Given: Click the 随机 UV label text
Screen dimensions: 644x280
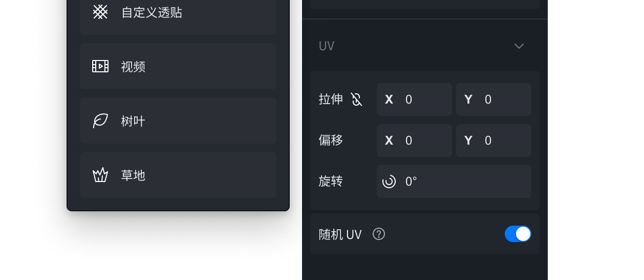Looking at the screenshot, I should (340, 234).
